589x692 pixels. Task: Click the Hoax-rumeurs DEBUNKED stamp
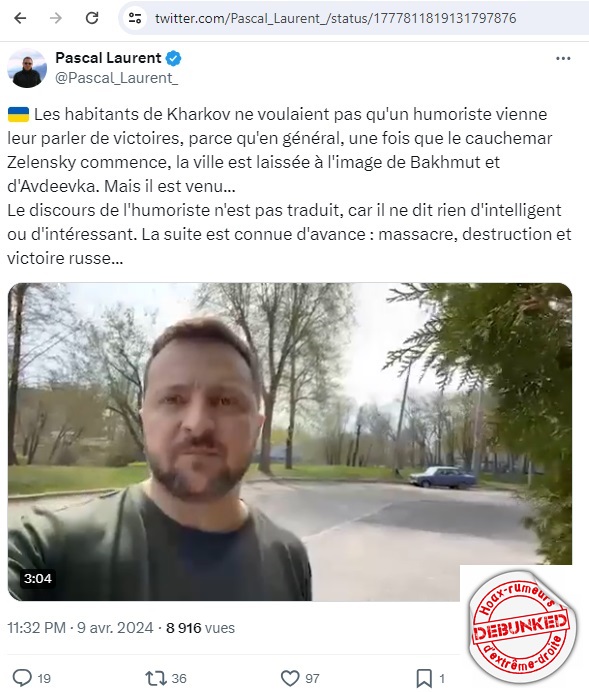tap(521, 627)
